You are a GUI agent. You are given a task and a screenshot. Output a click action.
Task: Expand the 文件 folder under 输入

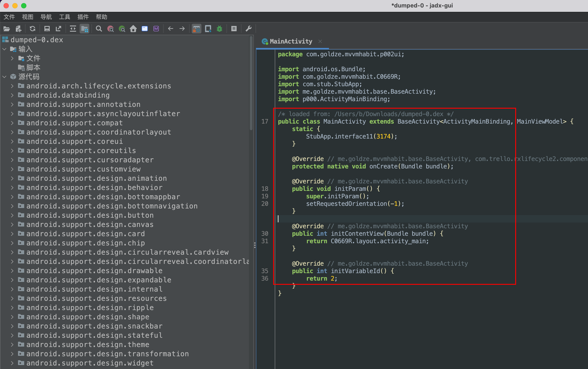click(12, 58)
